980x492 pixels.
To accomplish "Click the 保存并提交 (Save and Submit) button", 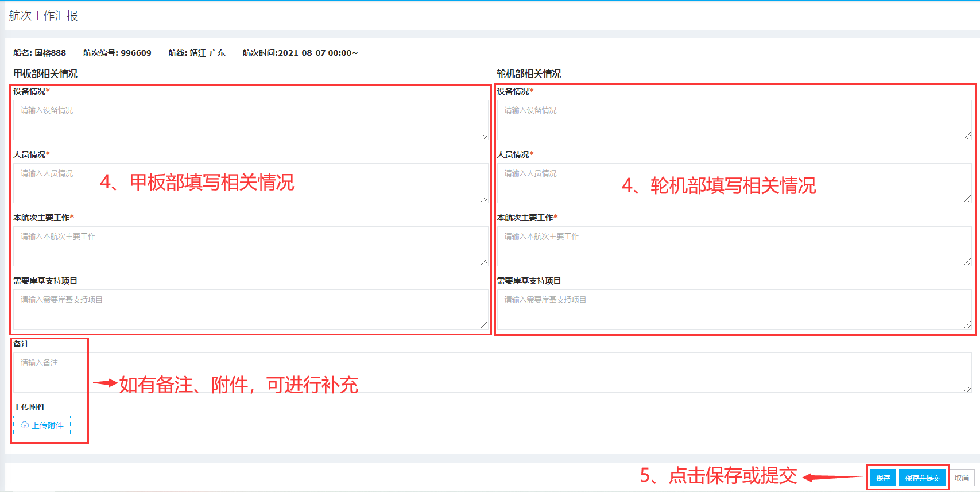I will 922,478.
